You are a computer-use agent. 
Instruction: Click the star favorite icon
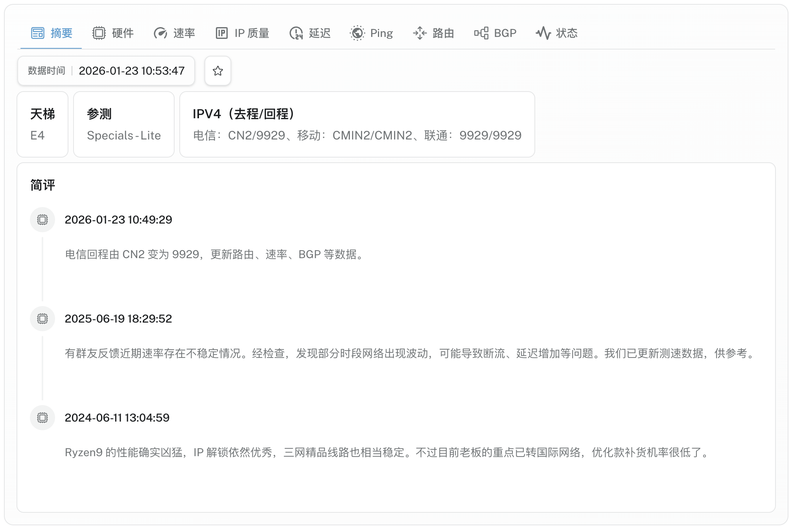coord(217,71)
